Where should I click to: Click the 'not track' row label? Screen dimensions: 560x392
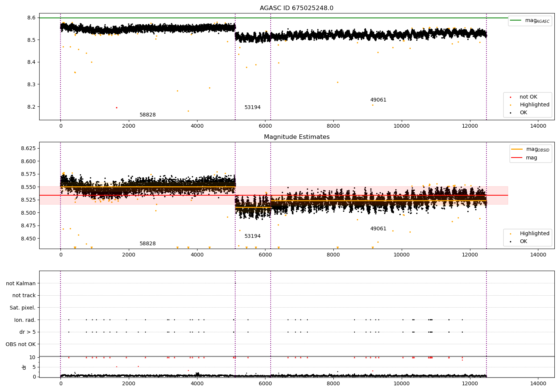tap(24, 296)
